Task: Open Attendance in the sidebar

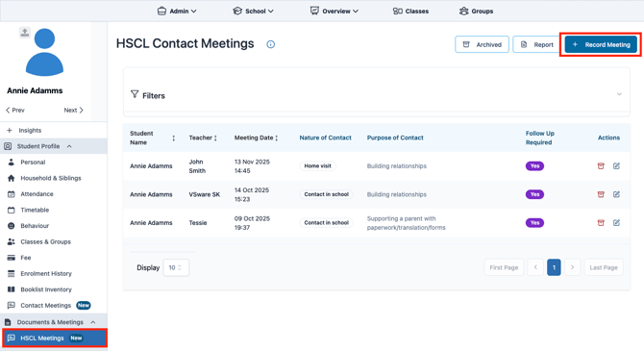Action: pos(37,194)
